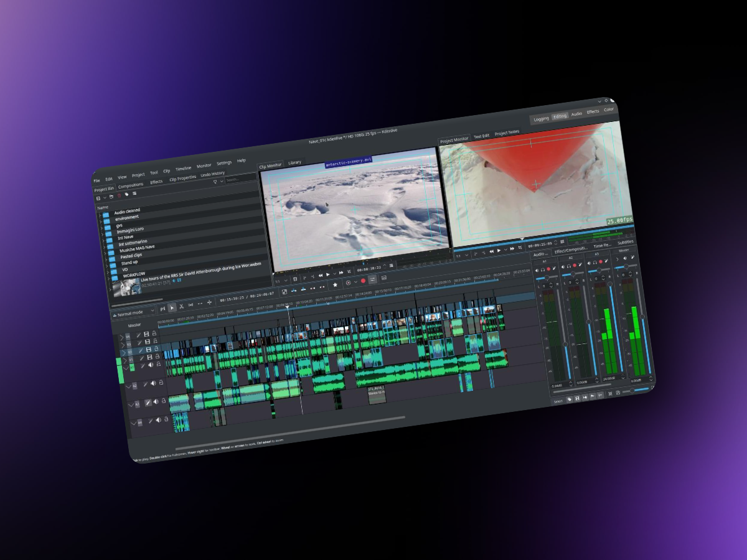Click the red record button on timeline toolbar
This screenshot has width=747, height=560.
(363, 281)
